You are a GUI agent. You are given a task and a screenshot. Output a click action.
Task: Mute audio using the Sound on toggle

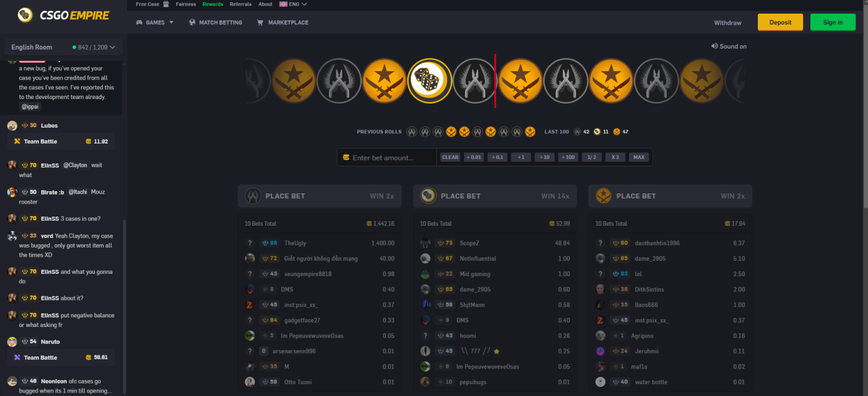pos(729,46)
